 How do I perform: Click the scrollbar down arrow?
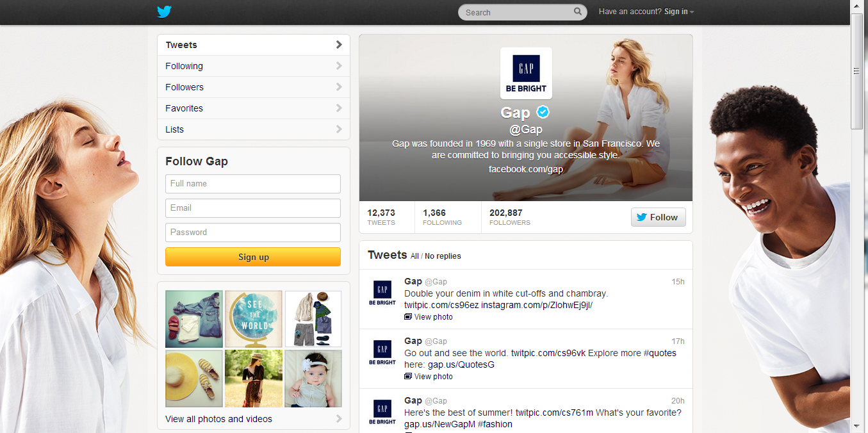(856, 425)
